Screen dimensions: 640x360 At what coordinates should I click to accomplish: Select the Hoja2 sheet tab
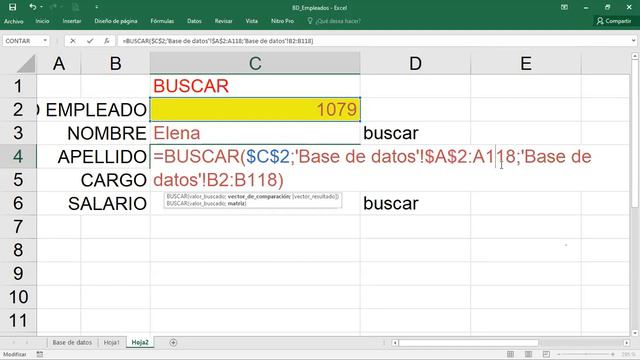[x=140, y=342]
